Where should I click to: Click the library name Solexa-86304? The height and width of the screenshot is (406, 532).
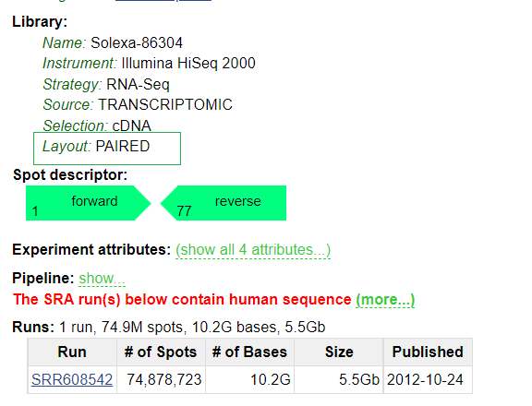[137, 43]
